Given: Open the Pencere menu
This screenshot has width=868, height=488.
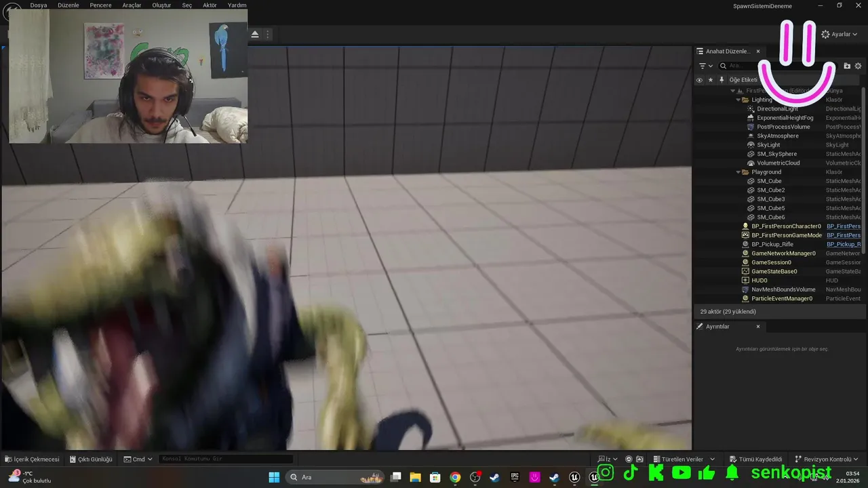Looking at the screenshot, I should click(100, 5).
